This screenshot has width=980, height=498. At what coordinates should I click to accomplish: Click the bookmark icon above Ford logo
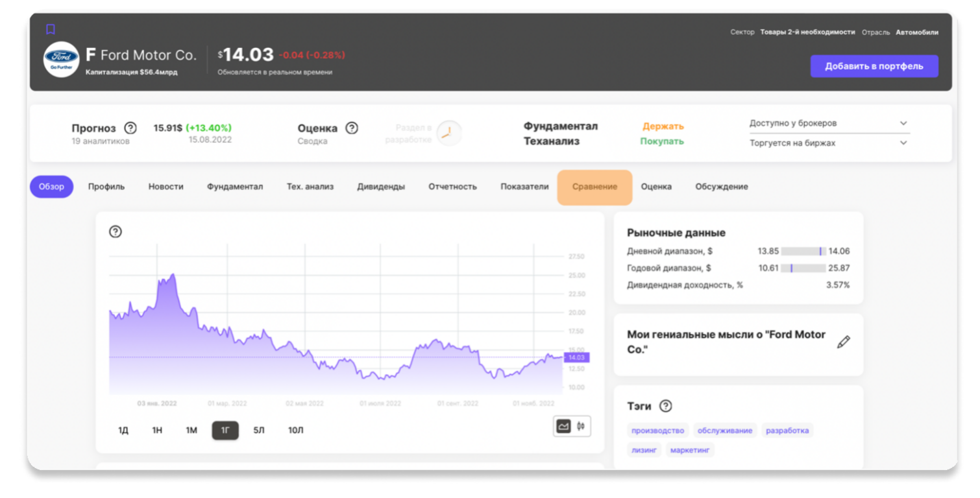click(51, 29)
